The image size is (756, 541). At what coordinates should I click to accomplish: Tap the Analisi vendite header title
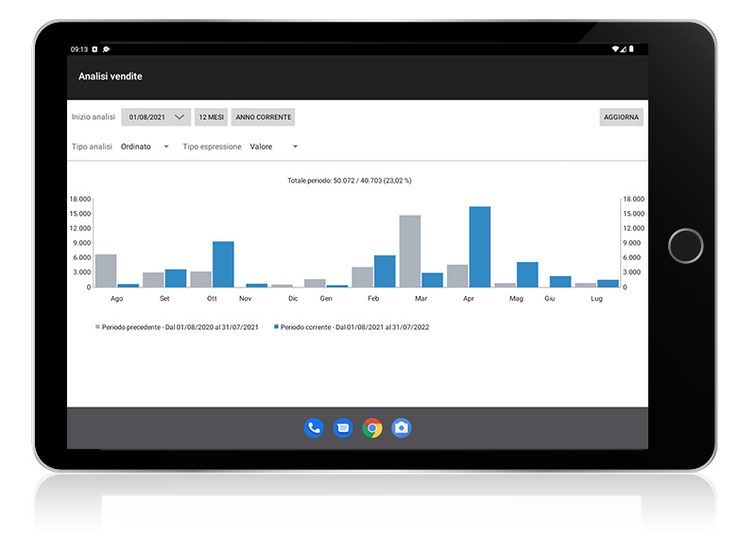111,77
